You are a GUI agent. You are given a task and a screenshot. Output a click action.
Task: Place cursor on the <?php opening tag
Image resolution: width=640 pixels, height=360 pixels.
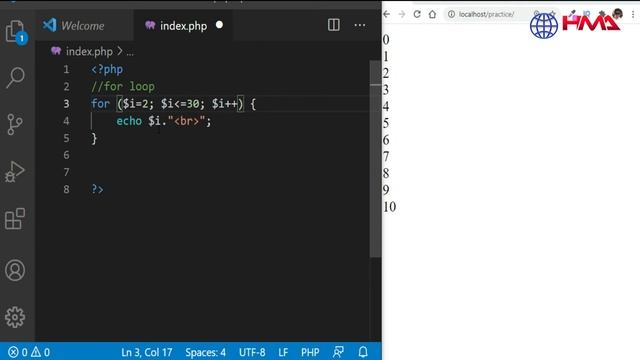(107, 69)
